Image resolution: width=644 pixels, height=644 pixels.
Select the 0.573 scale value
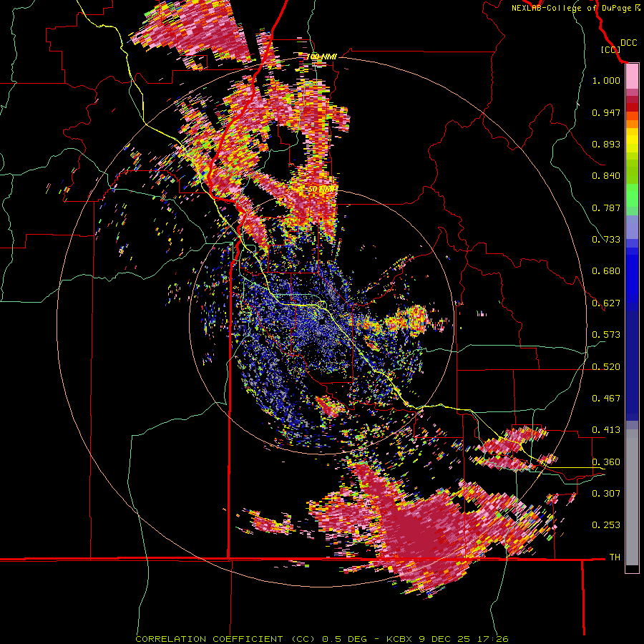pos(606,335)
